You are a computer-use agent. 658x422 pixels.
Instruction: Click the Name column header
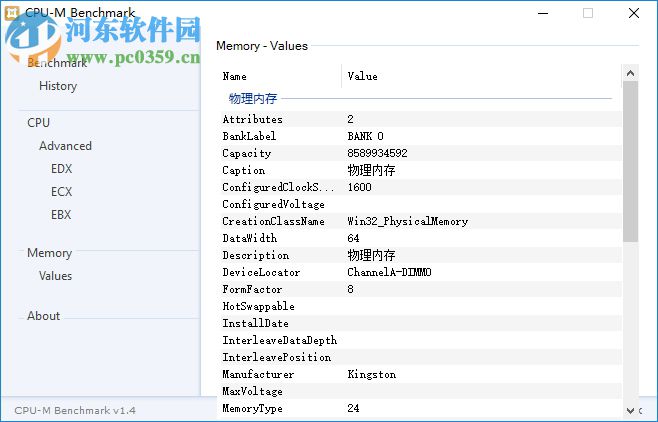tap(281, 76)
